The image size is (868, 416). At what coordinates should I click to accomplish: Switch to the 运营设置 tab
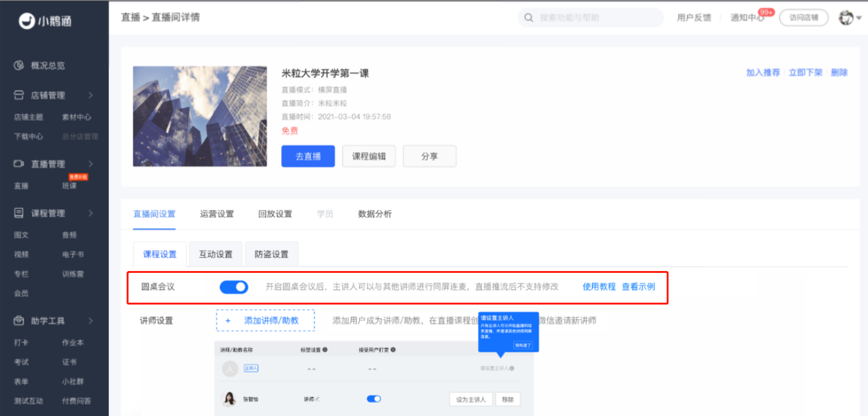tap(217, 214)
